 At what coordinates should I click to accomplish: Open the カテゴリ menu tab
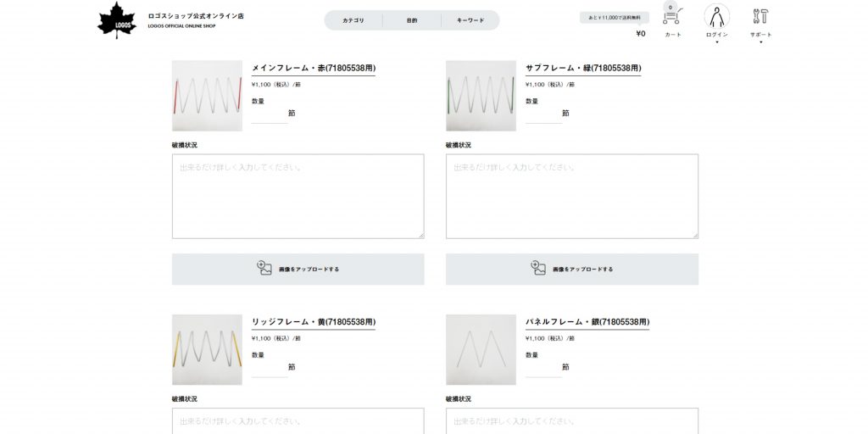[353, 20]
